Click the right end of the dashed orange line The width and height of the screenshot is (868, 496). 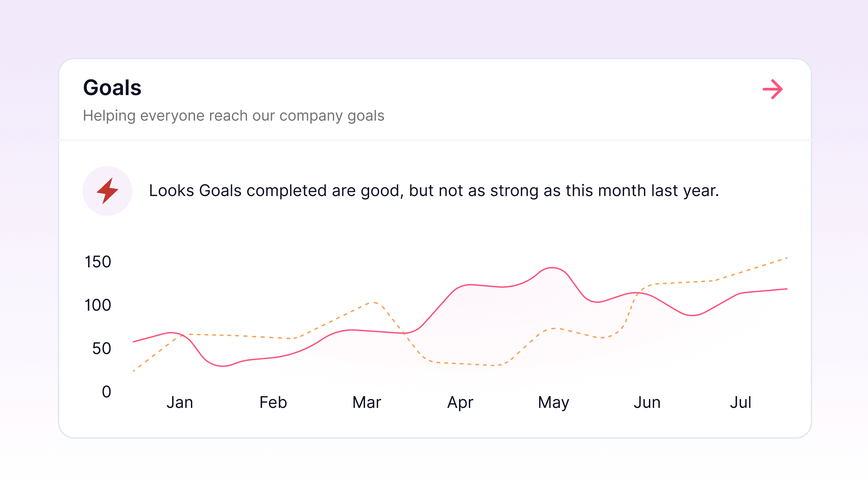[x=787, y=258]
